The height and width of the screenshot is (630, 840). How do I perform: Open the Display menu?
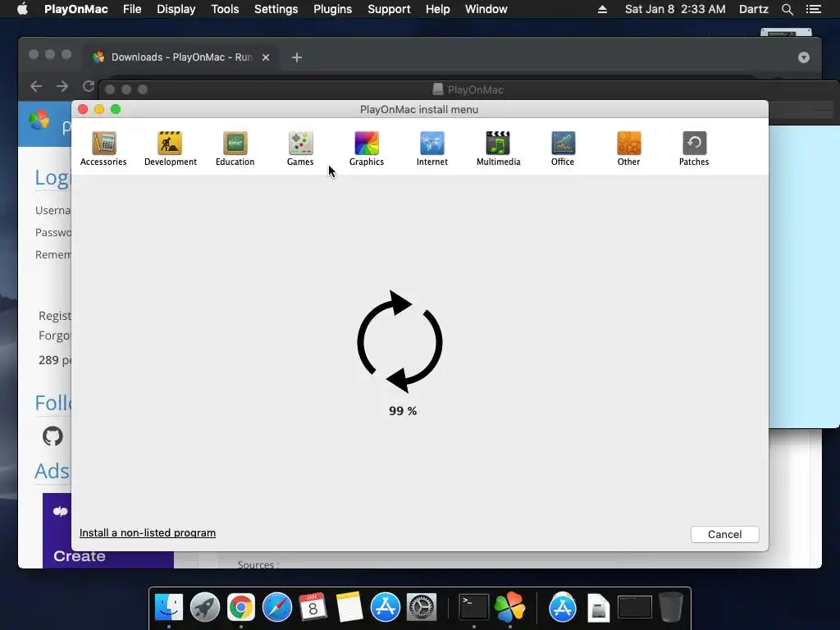[x=176, y=9]
